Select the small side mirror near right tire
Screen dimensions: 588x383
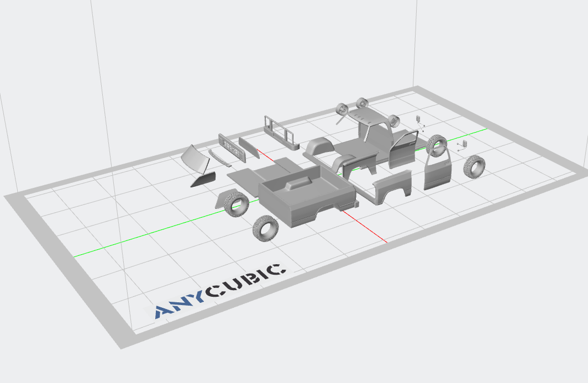click(x=463, y=144)
